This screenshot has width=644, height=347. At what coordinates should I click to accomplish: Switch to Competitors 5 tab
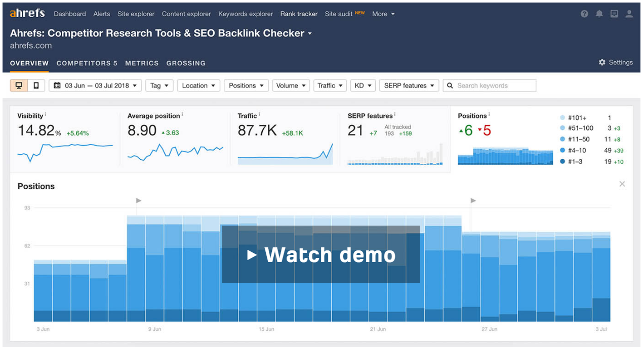tap(87, 63)
